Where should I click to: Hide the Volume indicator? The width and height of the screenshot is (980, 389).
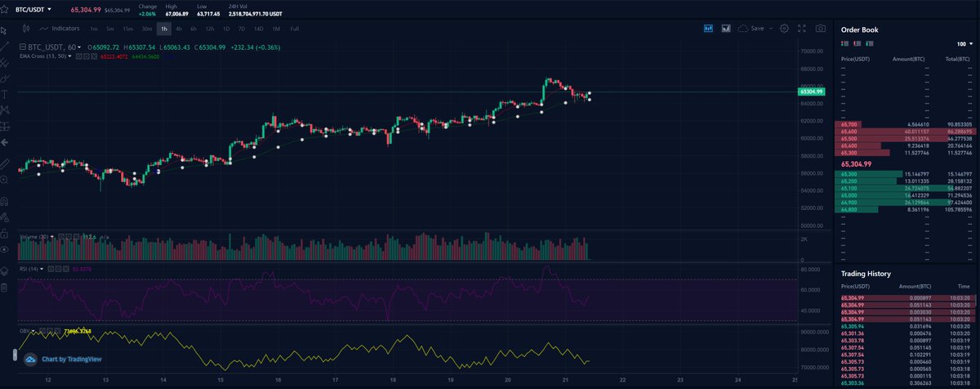[60, 237]
